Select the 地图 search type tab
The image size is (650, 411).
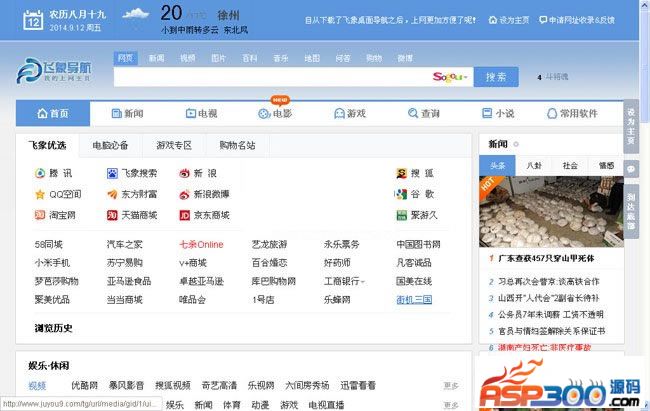[x=312, y=58]
